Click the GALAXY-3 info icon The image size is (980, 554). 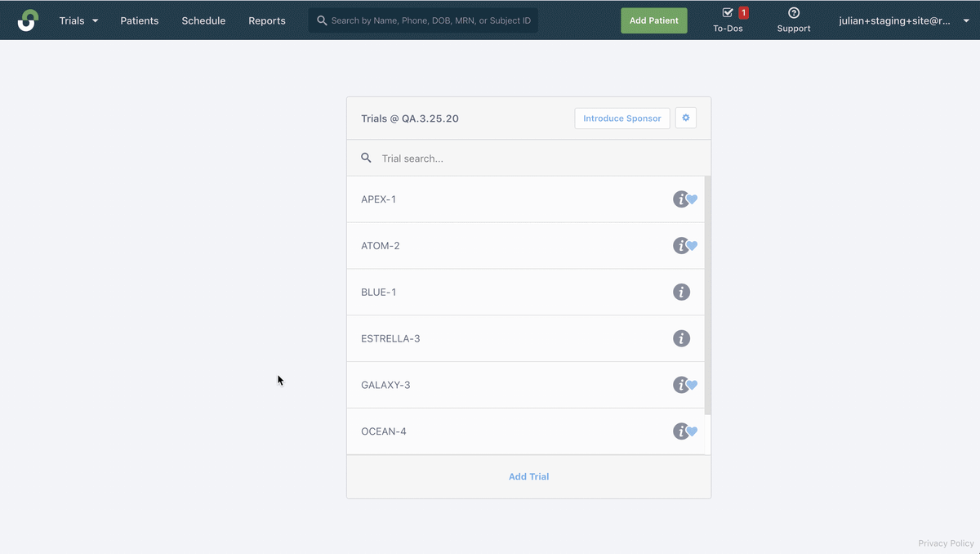[681, 384]
